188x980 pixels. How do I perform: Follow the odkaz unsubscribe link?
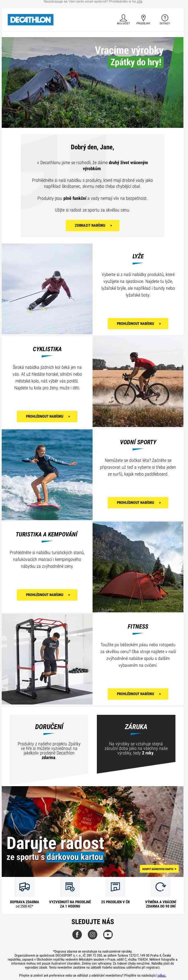tap(162, 975)
